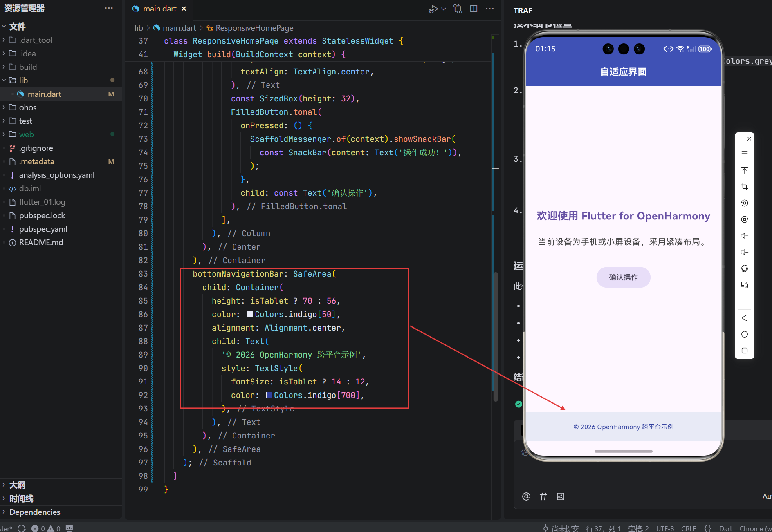
Task: Expand the Dependencies section
Action: (61, 512)
